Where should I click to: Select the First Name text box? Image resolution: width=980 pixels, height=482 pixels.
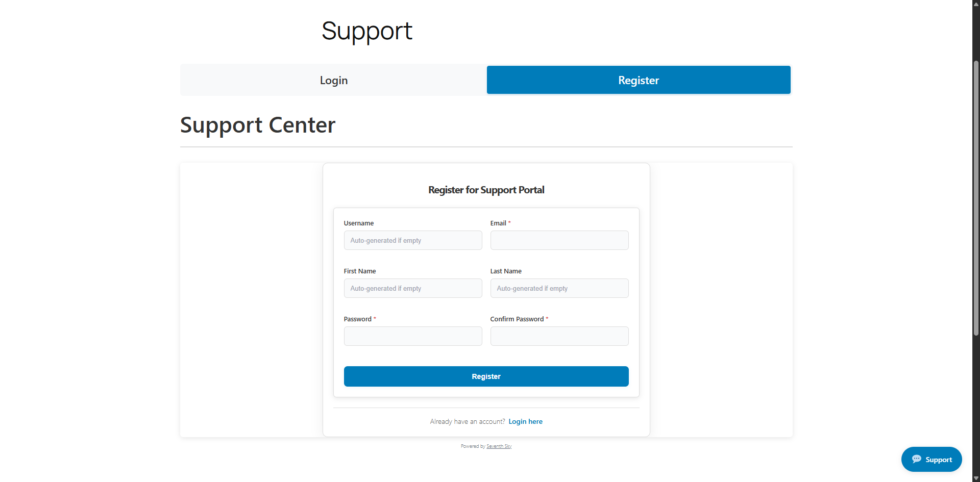pyautogui.click(x=412, y=288)
